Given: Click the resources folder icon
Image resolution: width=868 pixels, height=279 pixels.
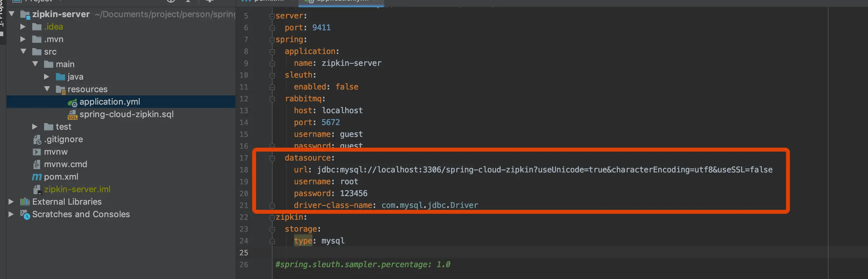Looking at the screenshot, I should pos(60,89).
